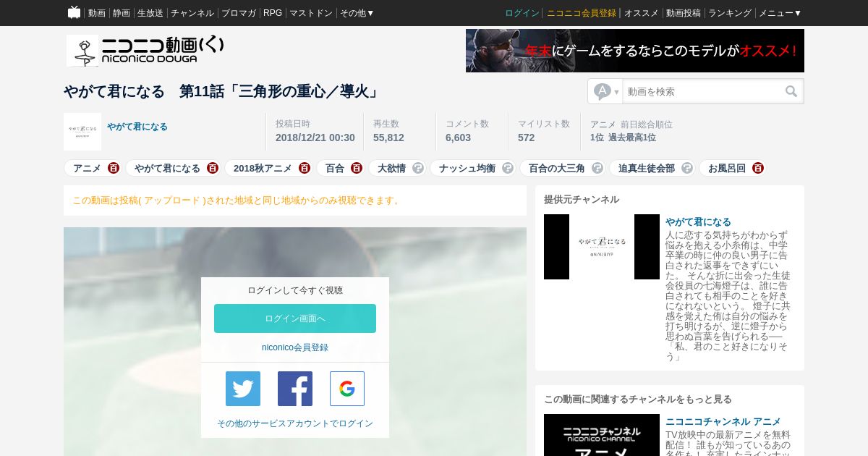This screenshot has width=868, height=456.
Task: Open dictionary icon next to やがて君になる tag
Action: click(213, 168)
